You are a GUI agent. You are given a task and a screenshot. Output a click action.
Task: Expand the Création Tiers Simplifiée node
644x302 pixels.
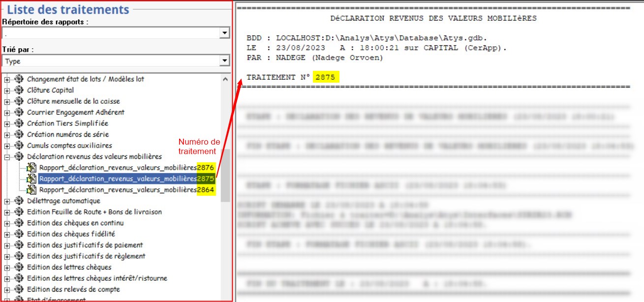pos(7,123)
